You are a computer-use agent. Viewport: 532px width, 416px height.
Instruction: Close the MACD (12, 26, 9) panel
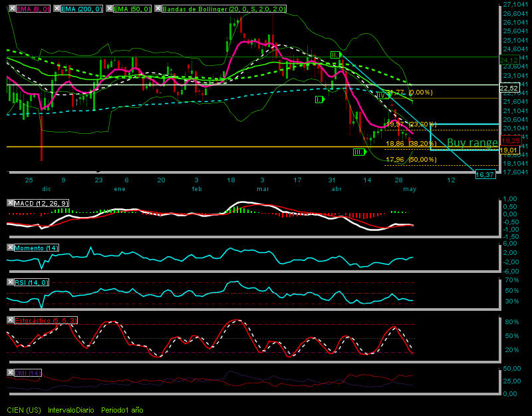coord(10,203)
